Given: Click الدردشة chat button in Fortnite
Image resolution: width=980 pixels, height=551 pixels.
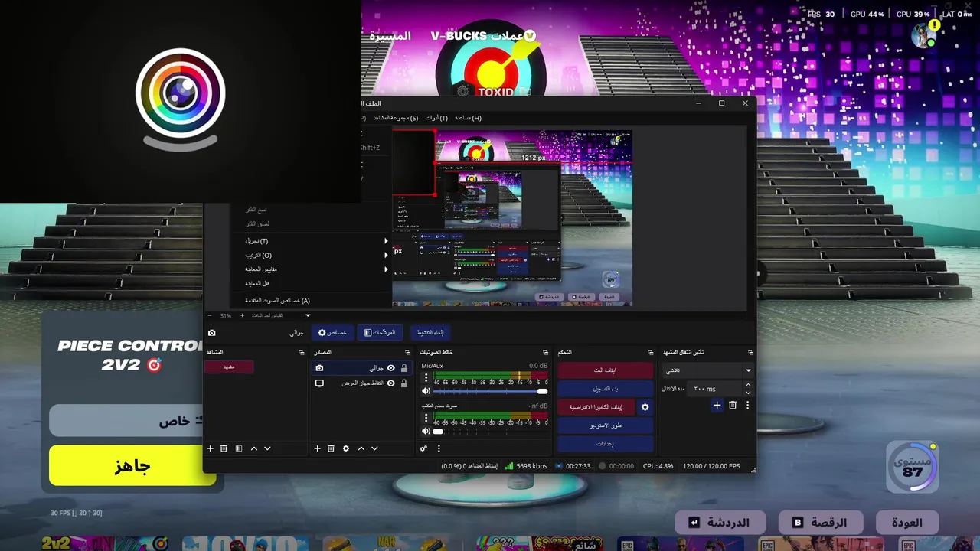Looking at the screenshot, I should pyautogui.click(x=720, y=523).
